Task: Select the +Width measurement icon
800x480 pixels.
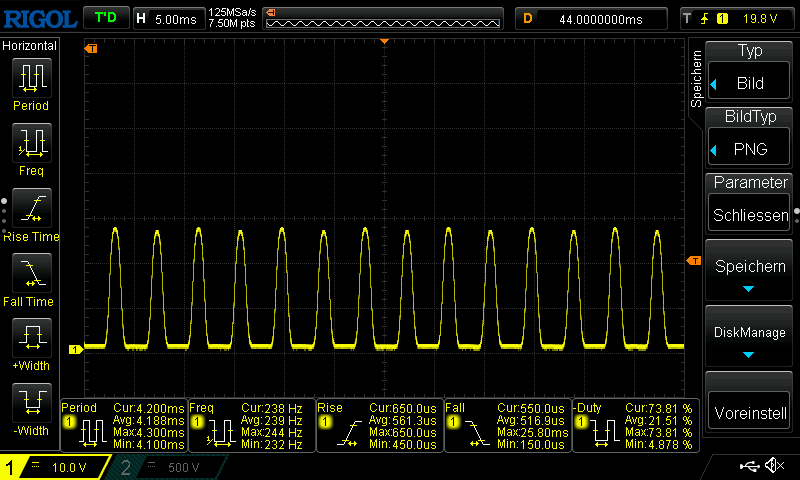Action: (30, 337)
